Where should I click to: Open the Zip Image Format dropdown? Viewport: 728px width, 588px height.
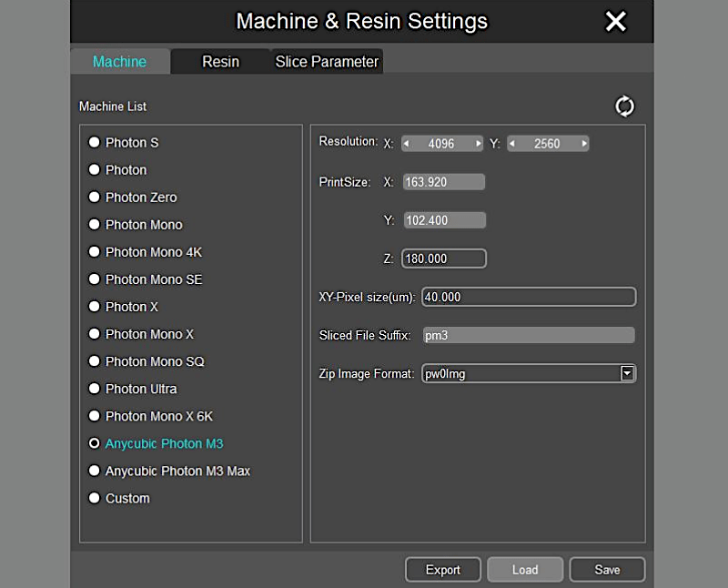pyautogui.click(x=627, y=373)
